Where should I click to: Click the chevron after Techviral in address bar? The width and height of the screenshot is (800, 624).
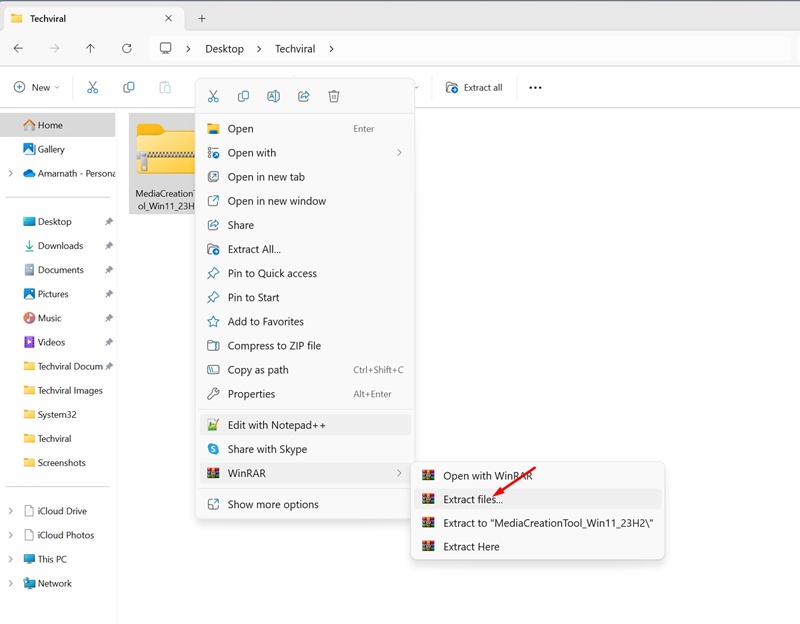[332, 49]
